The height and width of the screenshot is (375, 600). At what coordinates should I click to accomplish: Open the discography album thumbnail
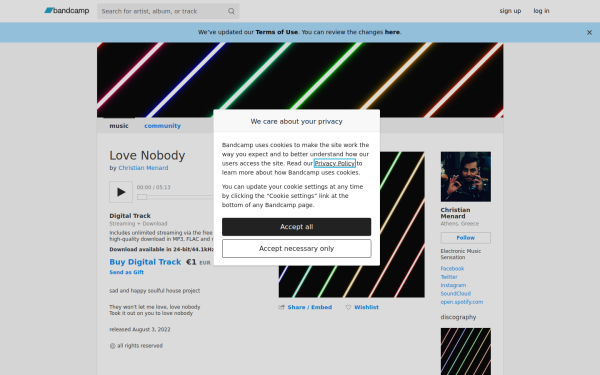coord(465,351)
